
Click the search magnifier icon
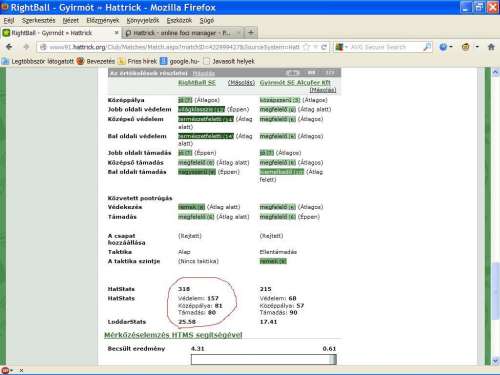pyautogui.click(x=427, y=47)
